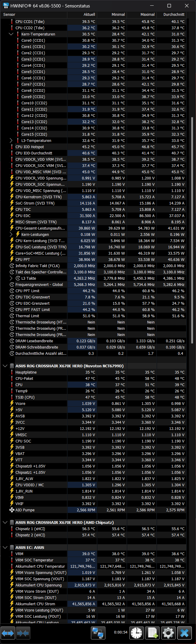196x644 pixels.
Task: Expand the L3 Takte node
Action: click(11, 278)
